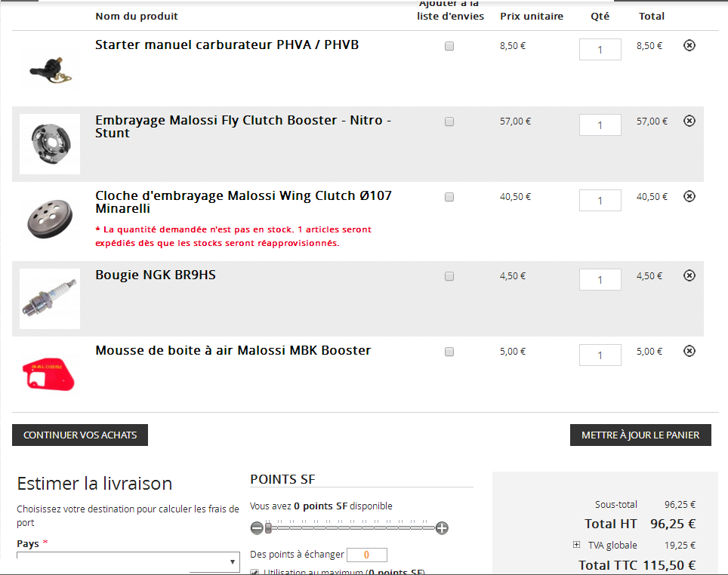Check wishlist box for Starter manuel carburateur
This screenshot has height=575, width=728.
point(449,46)
